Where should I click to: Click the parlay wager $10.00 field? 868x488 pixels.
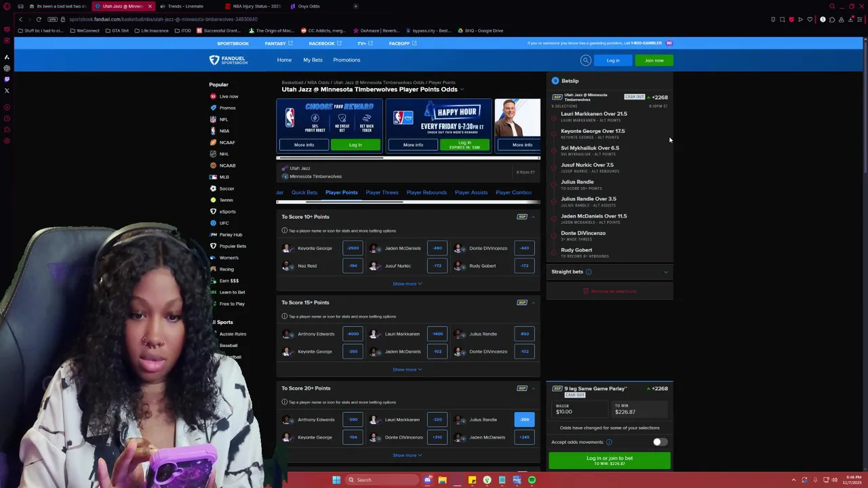(x=580, y=409)
